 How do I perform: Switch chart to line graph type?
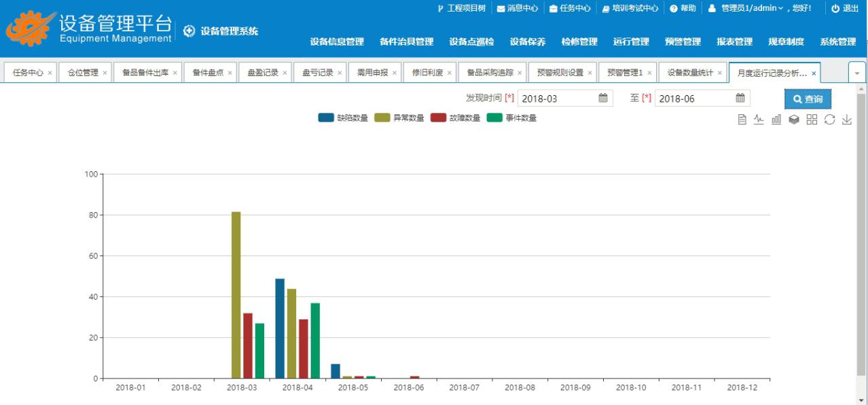click(x=759, y=120)
